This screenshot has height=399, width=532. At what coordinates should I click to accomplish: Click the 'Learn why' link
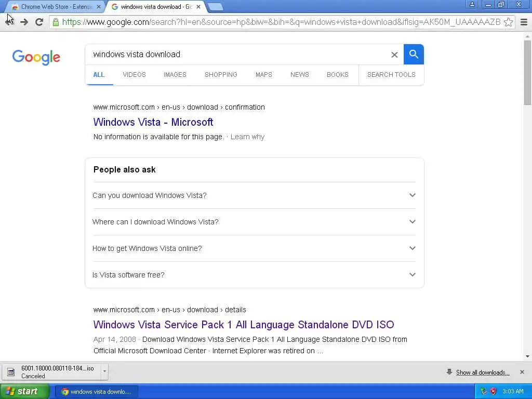[248, 137]
